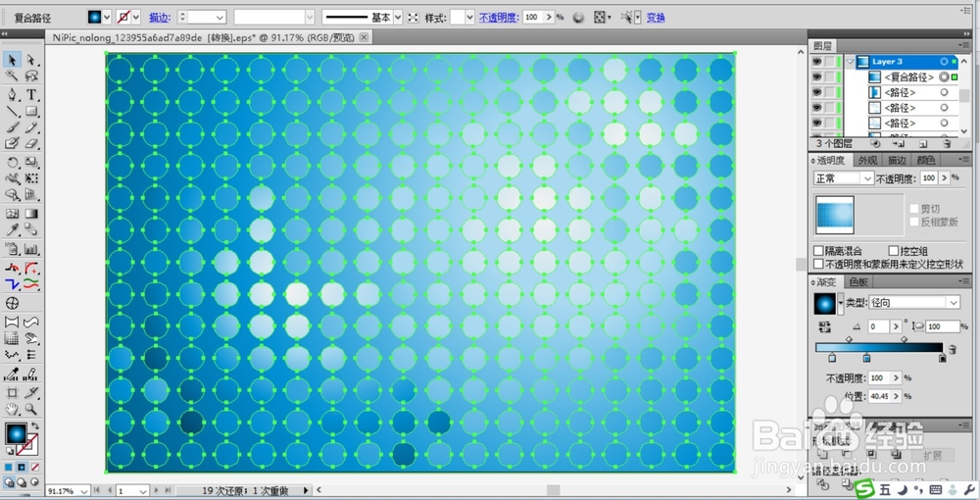Switch to the 外观 tab
This screenshot has width=980, height=500.
[867, 161]
